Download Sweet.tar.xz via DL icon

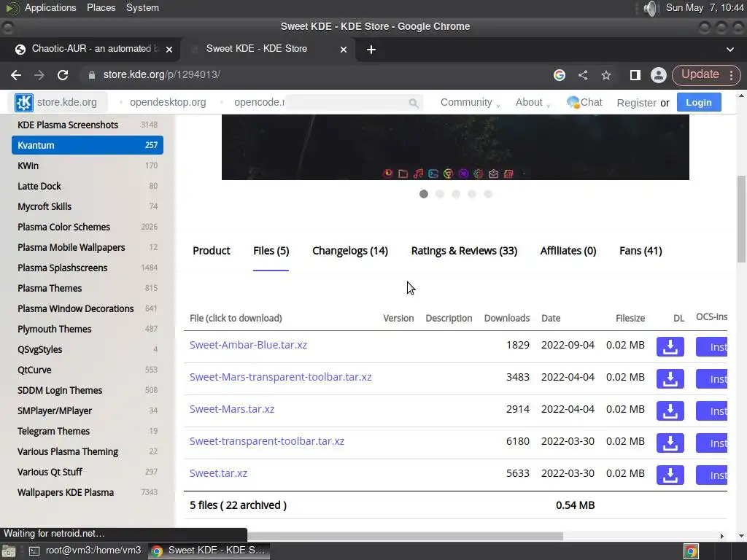click(x=670, y=475)
